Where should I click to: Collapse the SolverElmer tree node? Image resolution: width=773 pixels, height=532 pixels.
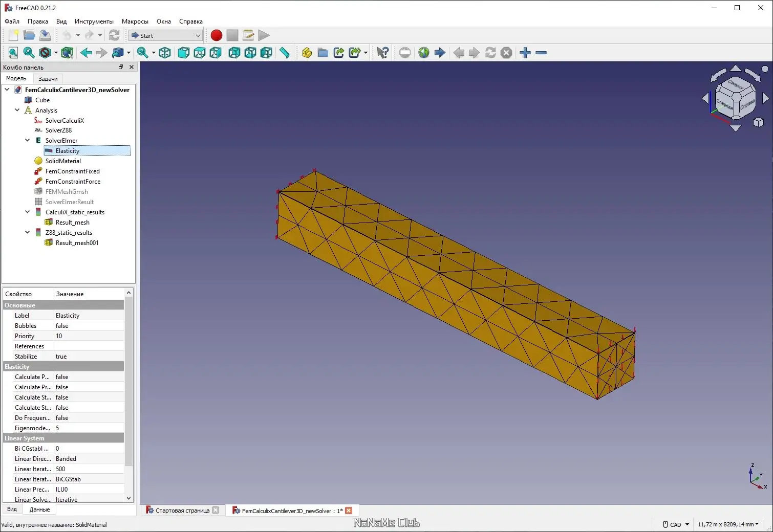pos(28,140)
